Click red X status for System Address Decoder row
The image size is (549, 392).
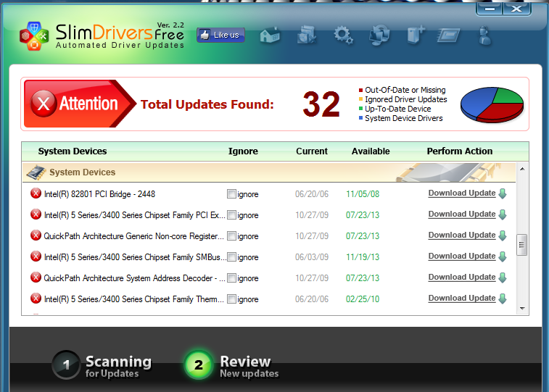tap(36, 278)
